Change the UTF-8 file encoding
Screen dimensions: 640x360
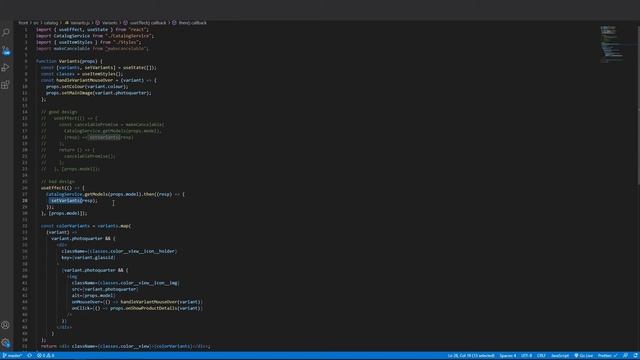click(x=526, y=356)
